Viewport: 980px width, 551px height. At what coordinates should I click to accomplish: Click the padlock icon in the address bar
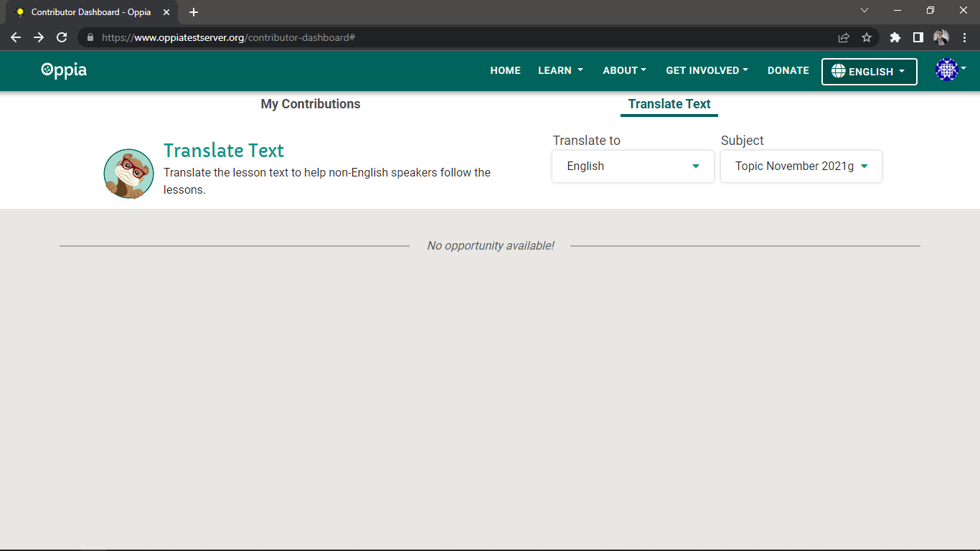(x=89, y=37)
